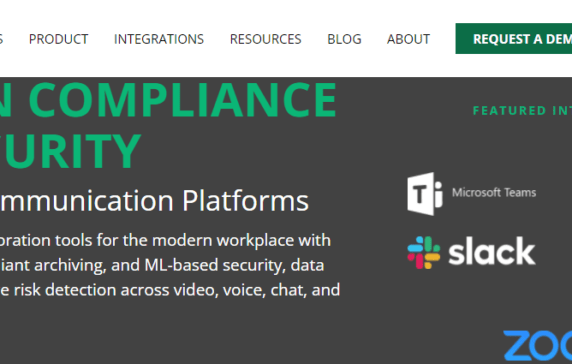
Task: Click the 'Communication Platforms' subheading
Action: [154, 201]
